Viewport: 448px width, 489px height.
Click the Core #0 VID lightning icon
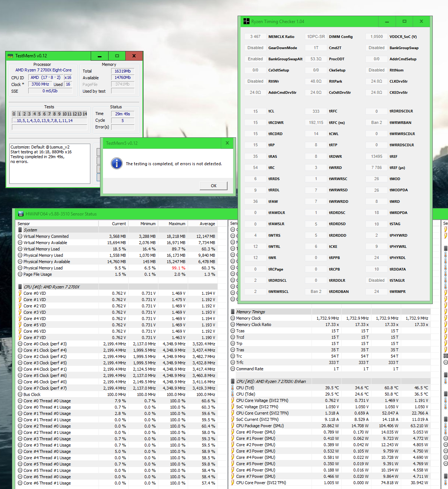point(20,293)
